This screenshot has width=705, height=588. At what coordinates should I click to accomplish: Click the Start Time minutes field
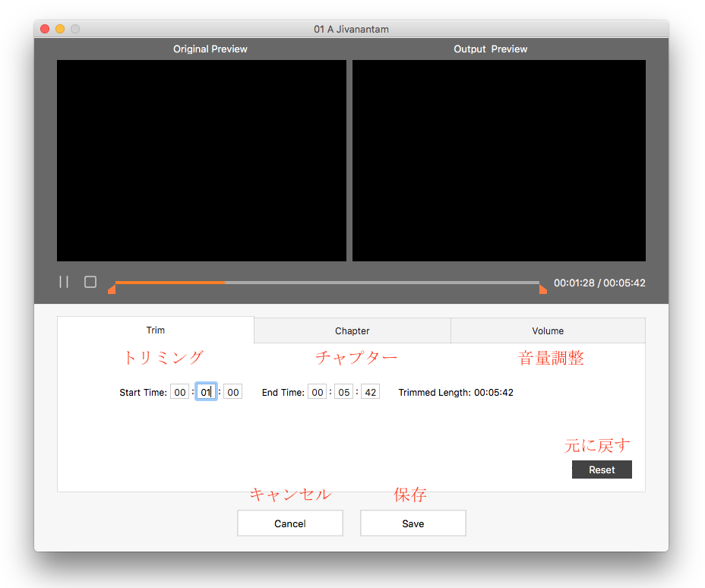point(206,393)
